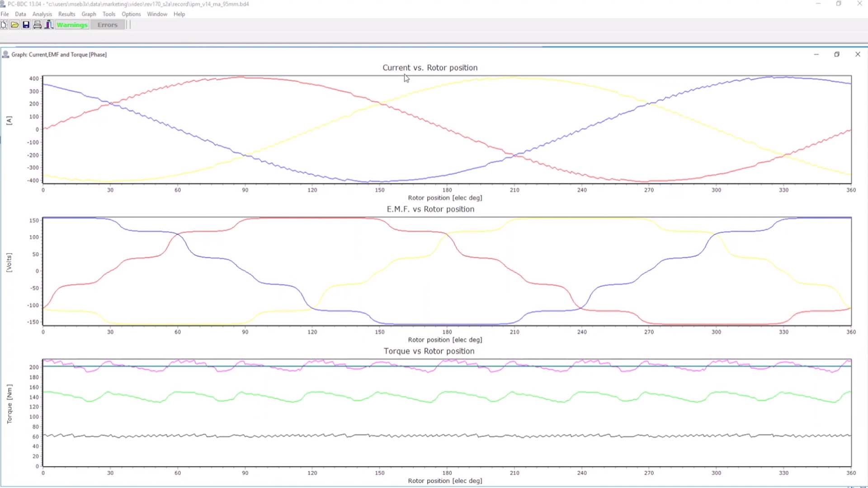Click the '[Volts]' axis label of EMF chart
Image resolution: width=868 pixels, height=488 pixels.
tap(9, 263)
